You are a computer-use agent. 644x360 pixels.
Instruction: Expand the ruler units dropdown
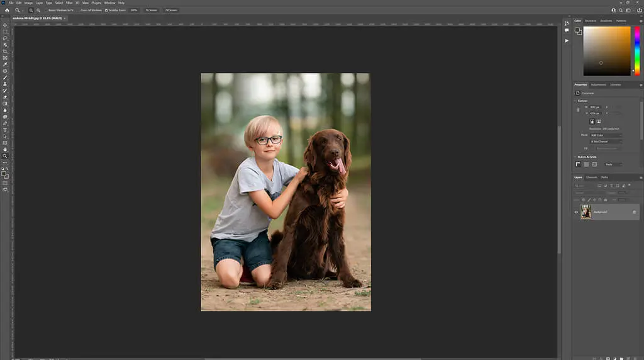(x=613, y=164)
